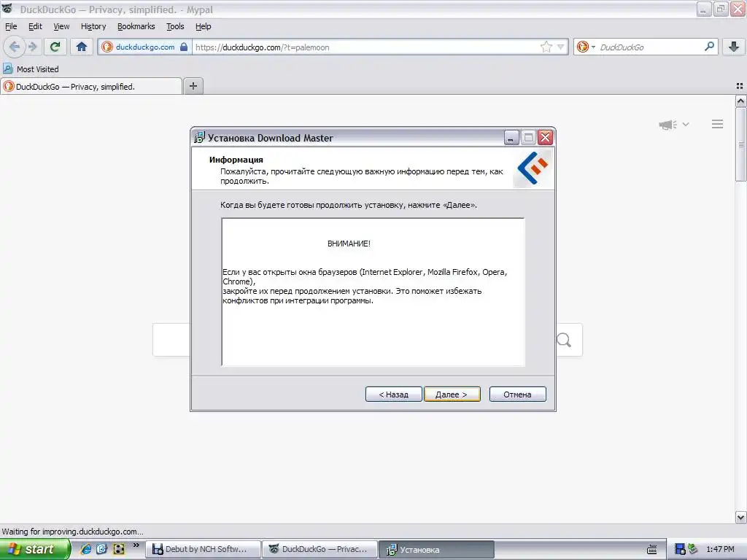Minimize the Download Master setup window
The width and height of the screenshot is (747, 560).
tap(511, 138)
